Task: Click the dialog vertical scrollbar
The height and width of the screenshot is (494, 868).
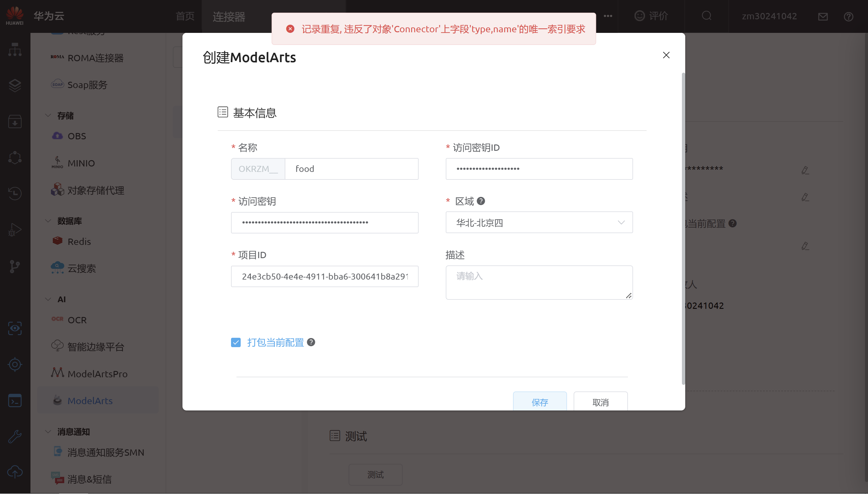Action: point(683,228)
